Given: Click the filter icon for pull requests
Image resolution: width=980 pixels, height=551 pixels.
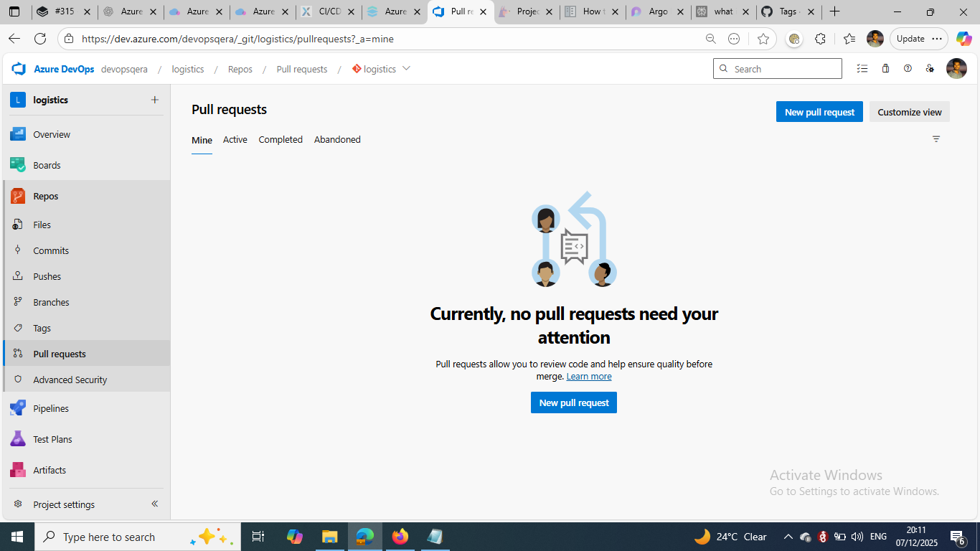Looking at the screenshot, I should (936, 139).
